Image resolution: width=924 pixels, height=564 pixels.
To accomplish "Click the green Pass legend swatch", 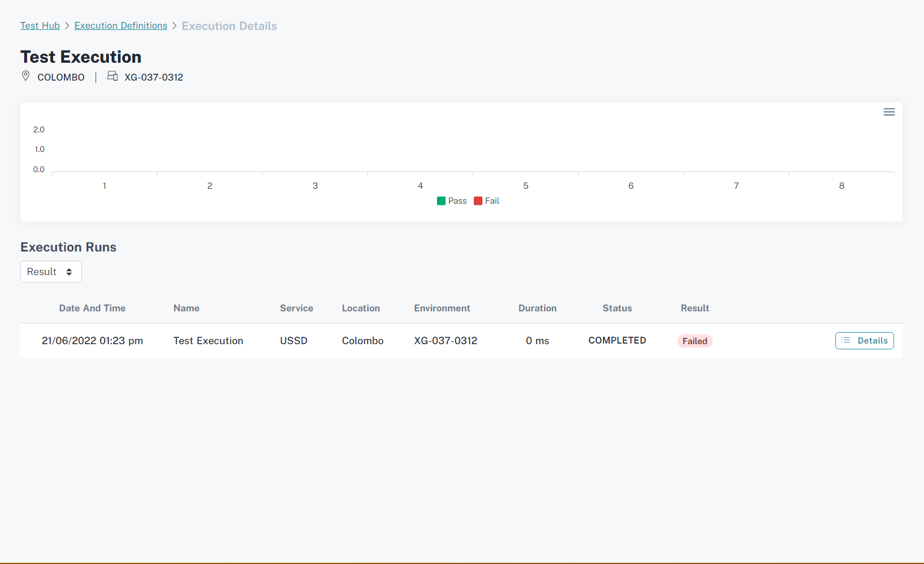I will tap(441, 201).
